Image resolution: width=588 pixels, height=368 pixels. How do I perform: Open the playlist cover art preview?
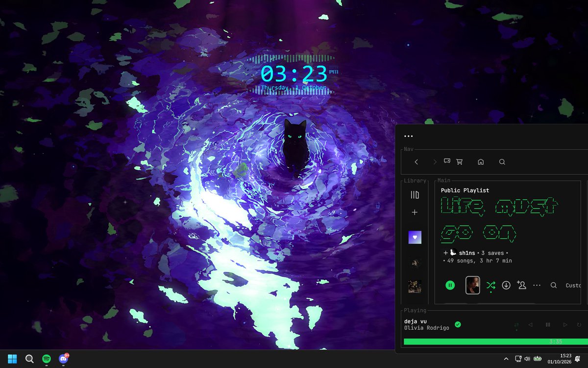pyautogui.click(x=472, y=285)
